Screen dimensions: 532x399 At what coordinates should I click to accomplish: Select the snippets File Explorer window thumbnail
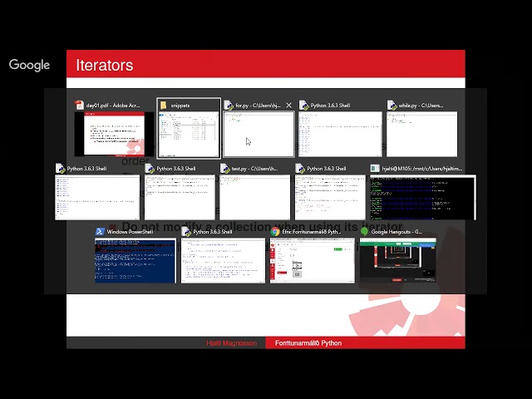(x=189, y=134)
